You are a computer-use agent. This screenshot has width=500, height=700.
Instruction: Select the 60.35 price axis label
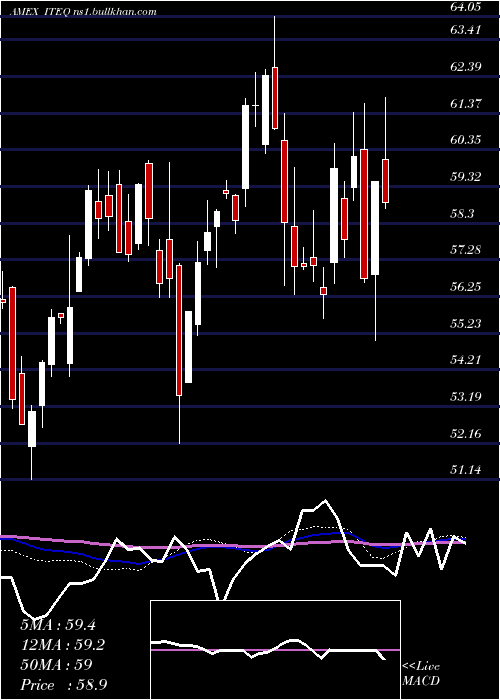[465, 140]
